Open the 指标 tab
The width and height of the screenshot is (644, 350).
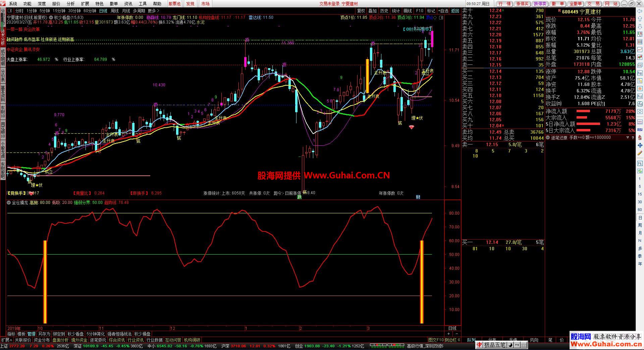11,334
